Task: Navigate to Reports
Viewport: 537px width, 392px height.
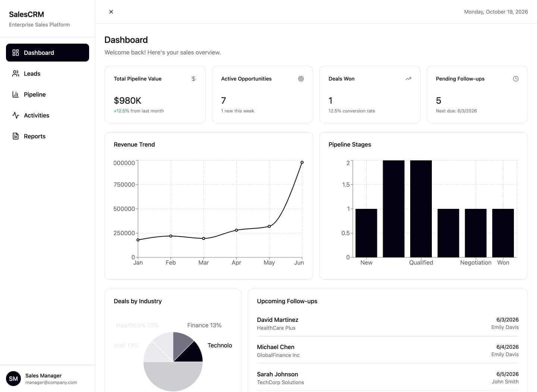Action: pyautogui.click(x=47, y=136)
